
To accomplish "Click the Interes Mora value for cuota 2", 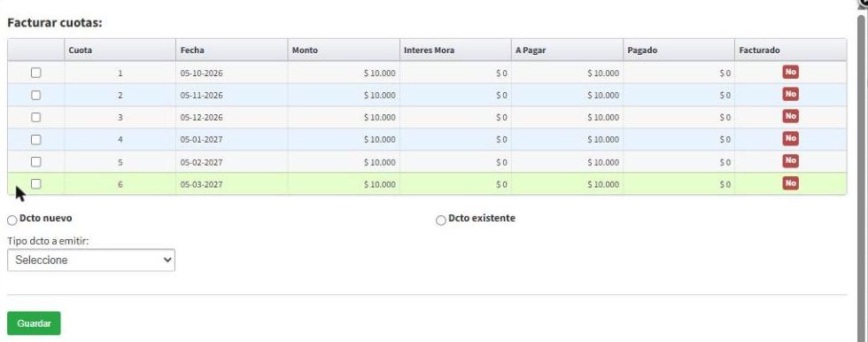I will point(501,95).
